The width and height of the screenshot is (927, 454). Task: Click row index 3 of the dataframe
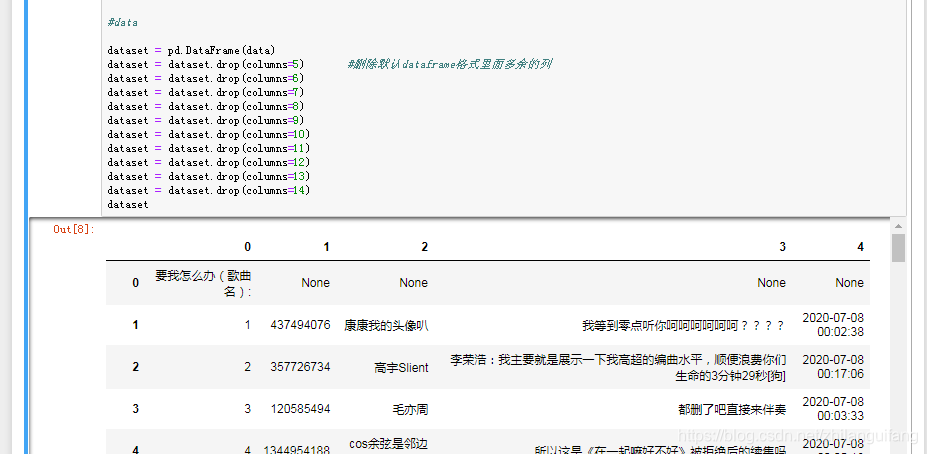click(135, 409)
